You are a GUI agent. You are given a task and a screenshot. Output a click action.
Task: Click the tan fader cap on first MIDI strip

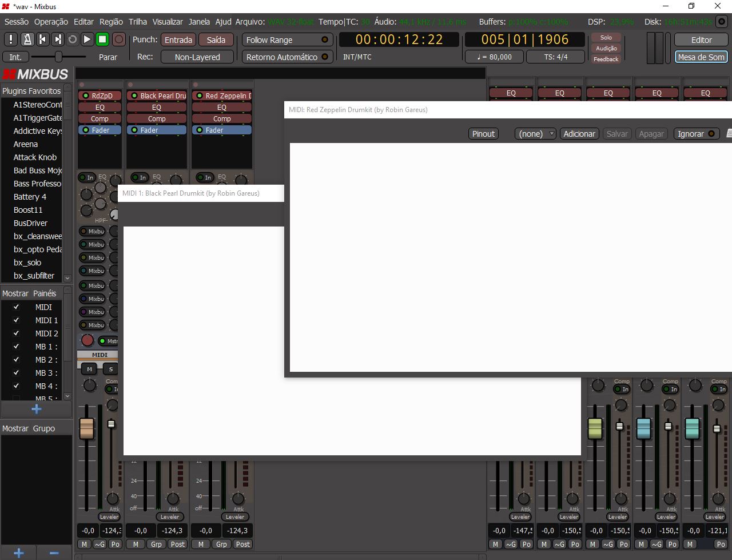[86, 428]
